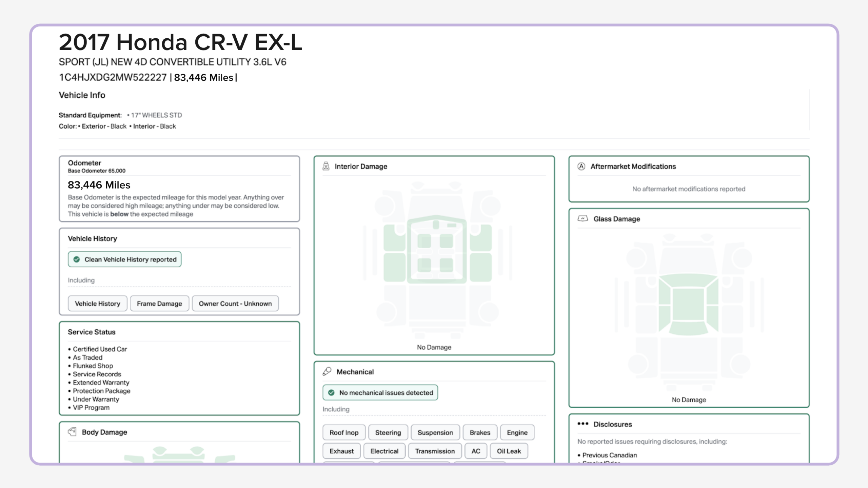
Task: Click the Steering tag
Action: point(388,432)
